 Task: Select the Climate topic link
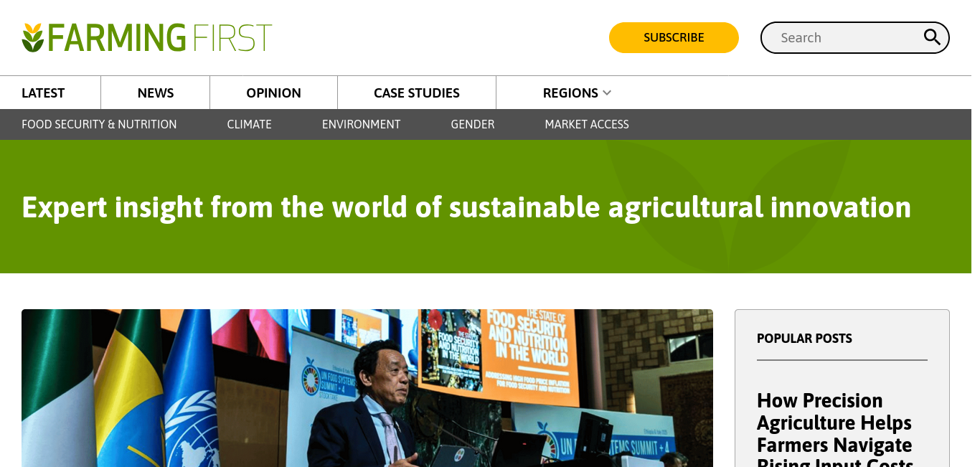coord(250,124)
